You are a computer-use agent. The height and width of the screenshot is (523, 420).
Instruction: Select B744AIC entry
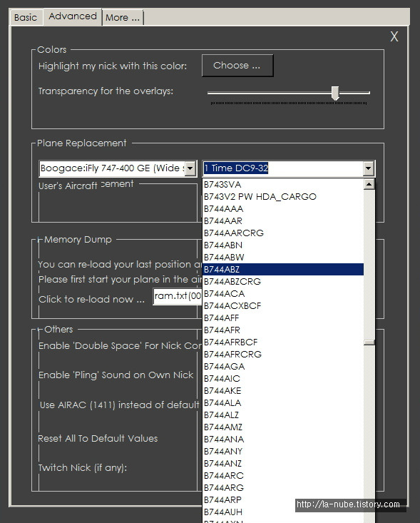[282, 379]
